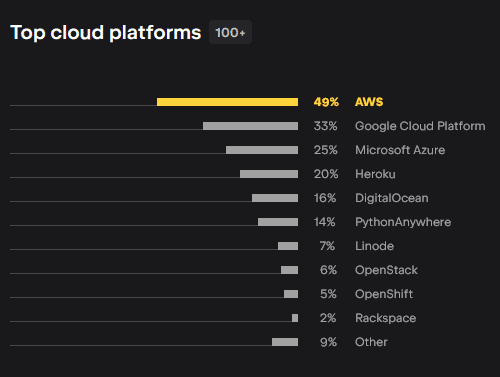Image resolution: width=500 pixels, height=377 pixels.
Task: Click the Top cloud platforms heading
Action: [106, 33]
